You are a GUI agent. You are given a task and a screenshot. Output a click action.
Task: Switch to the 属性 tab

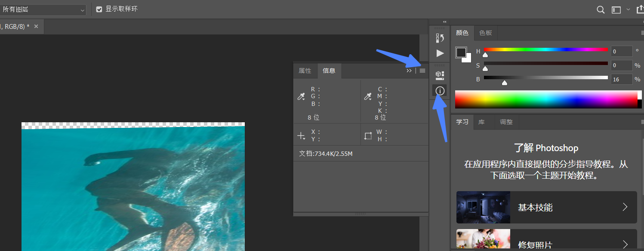pos(305,71)
